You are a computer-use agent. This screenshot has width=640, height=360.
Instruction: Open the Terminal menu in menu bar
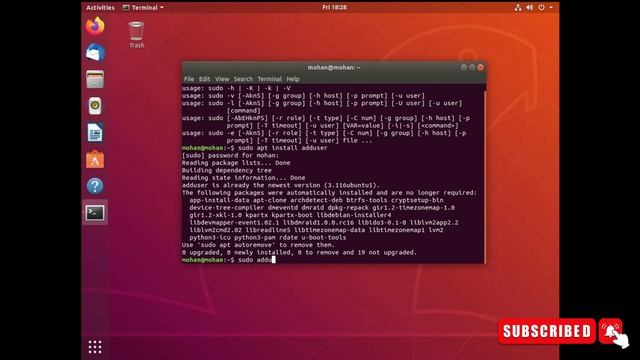coord(269,79)
